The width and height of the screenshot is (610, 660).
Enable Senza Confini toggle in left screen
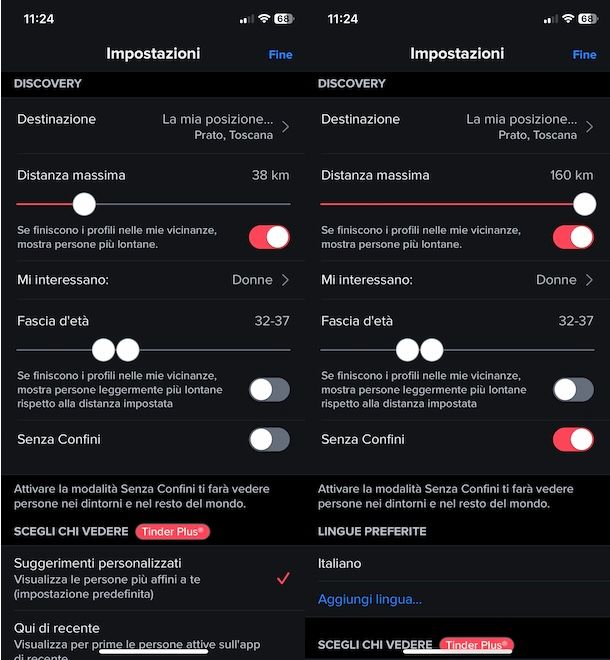tap(269, 440)
